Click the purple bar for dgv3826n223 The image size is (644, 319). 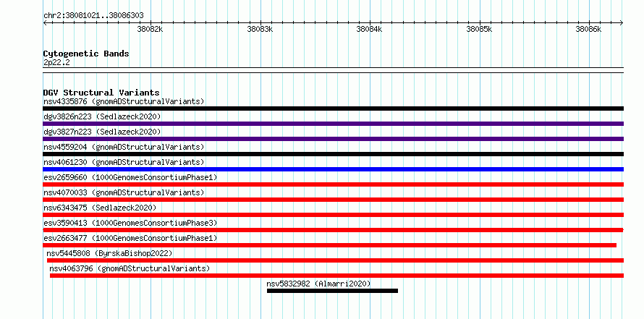click(333, 124)
